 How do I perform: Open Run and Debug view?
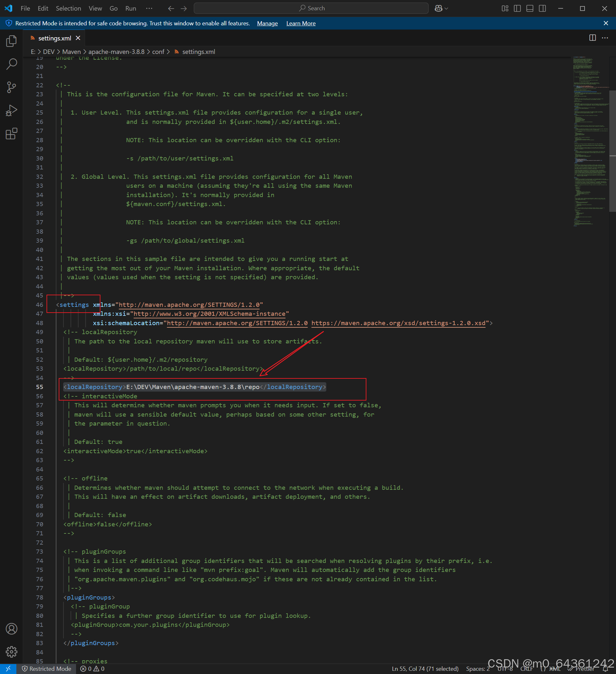click(x=11, y=110)
